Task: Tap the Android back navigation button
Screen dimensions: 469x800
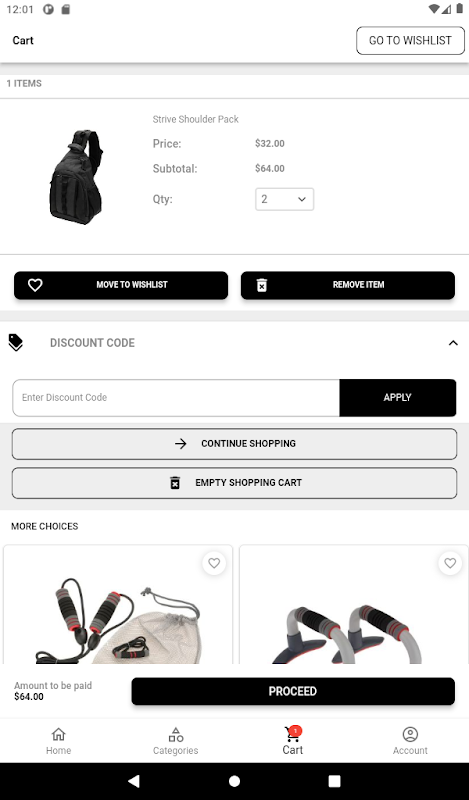Action: [134, 781]
